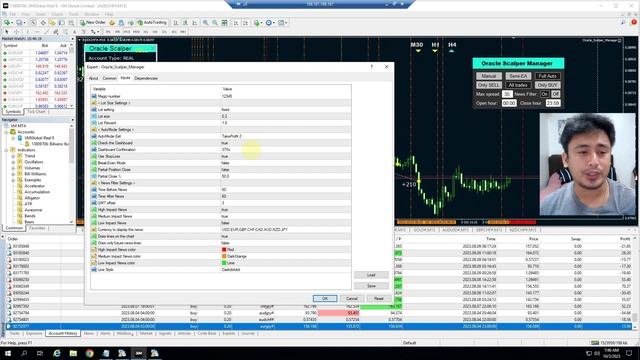Viewport: 640px width, 360px height.
Task: Select Full Auto mode in Oracle Scalper Manager
Action: click(x=548, y=76)
